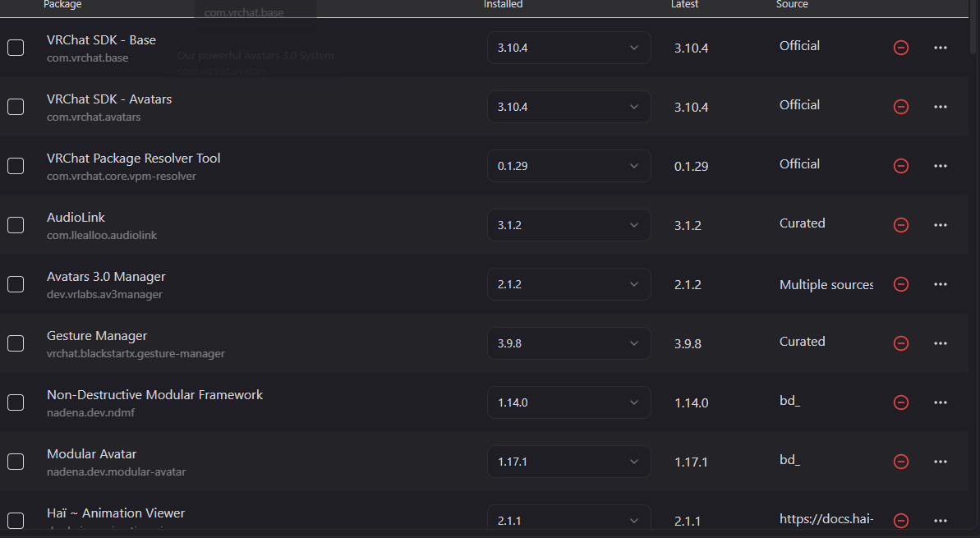Open Gesture Manager 3.9.8 version dropdown
This screenshot has height=538, width=980.
[x=568, y=343]
